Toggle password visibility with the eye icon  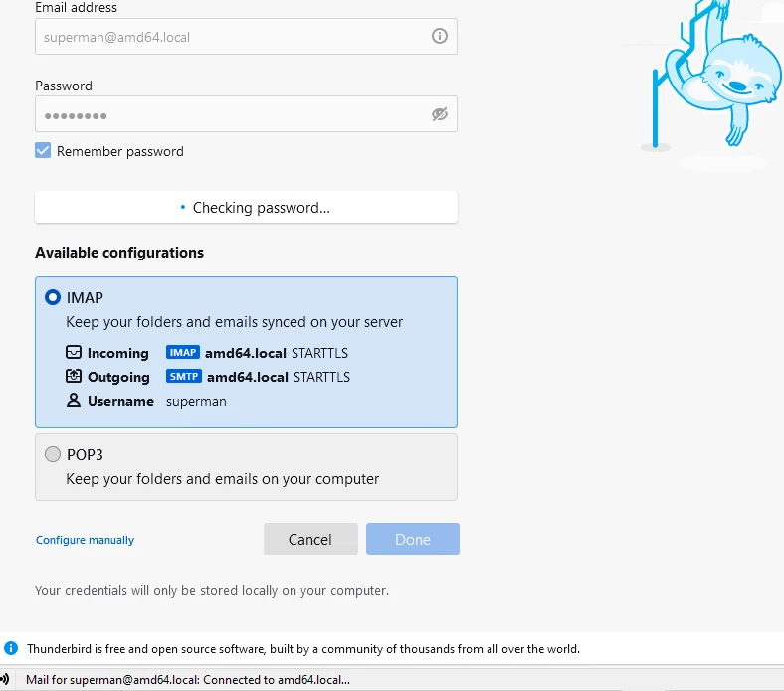point(440,114)
